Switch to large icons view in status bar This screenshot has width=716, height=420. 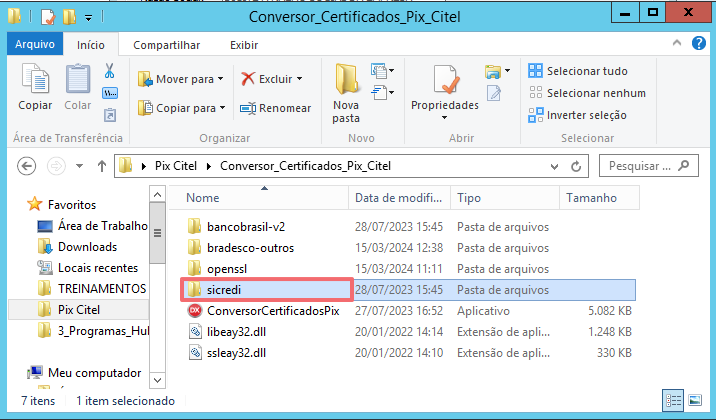click(x=695, y=400)
